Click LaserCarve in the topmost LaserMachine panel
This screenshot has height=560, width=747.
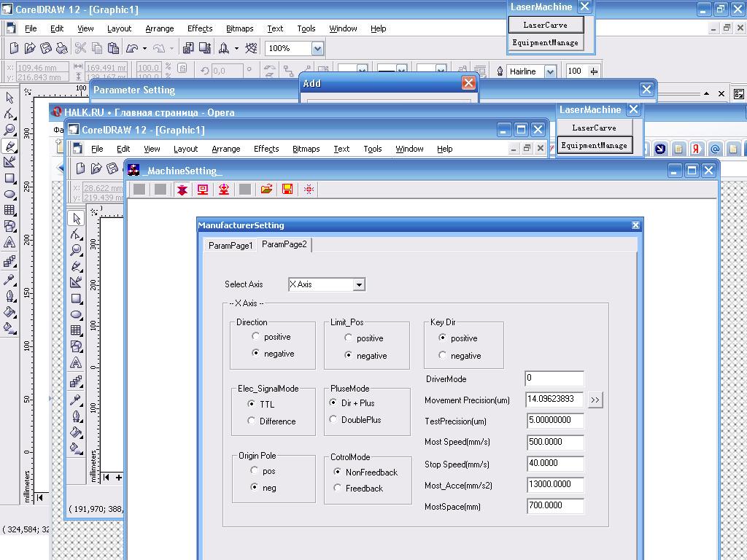(546, 25)
